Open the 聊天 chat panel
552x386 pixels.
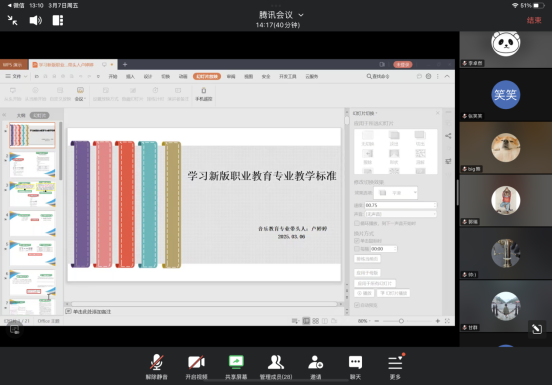(355, 367)
